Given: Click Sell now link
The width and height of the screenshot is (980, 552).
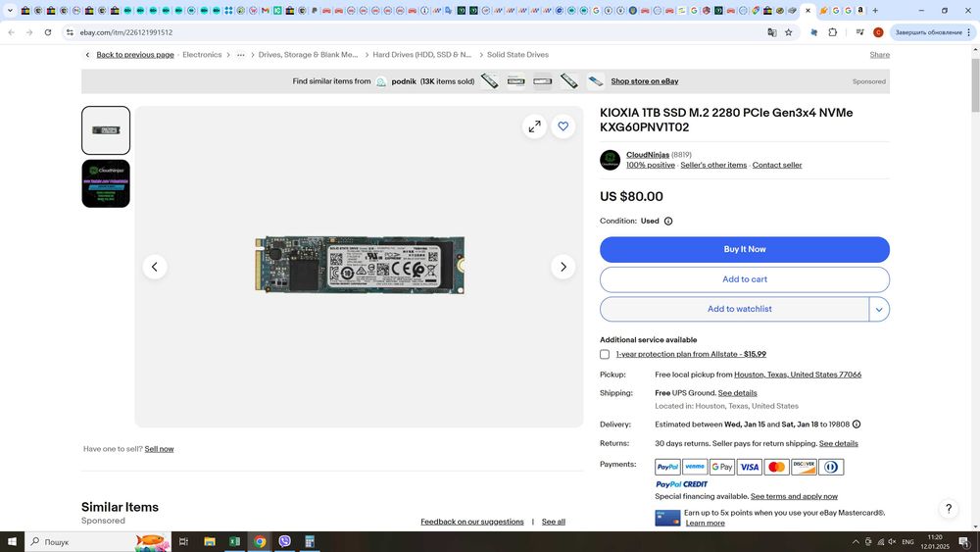Looking at the screenshot, I should tap(160, 449).
